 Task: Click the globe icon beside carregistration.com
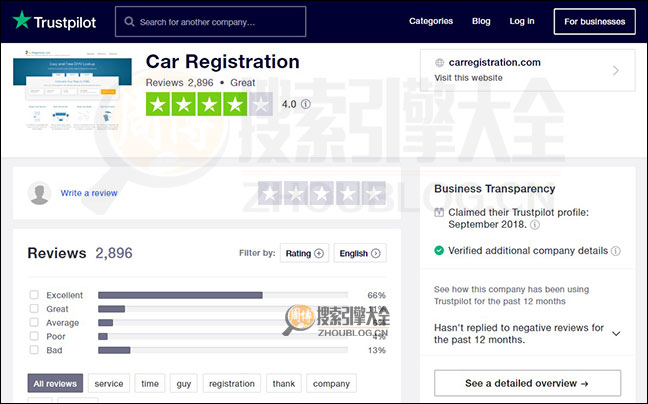pyautogui.click(x=439, y=63)
